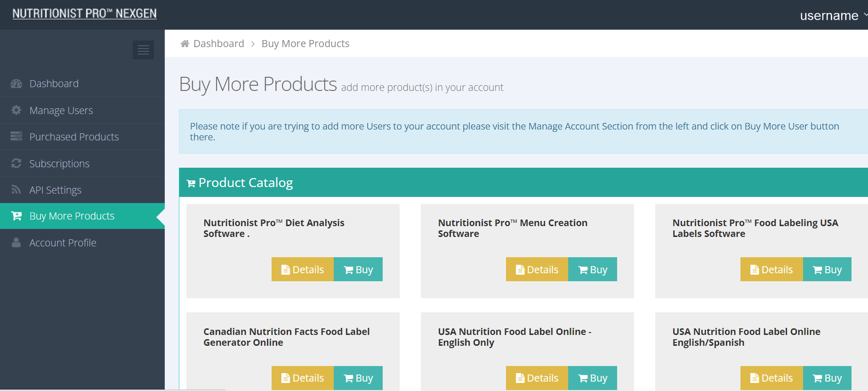
Task: Buy the Menu Creation Software
Action: pyautogui.click(x=593, y=269)
